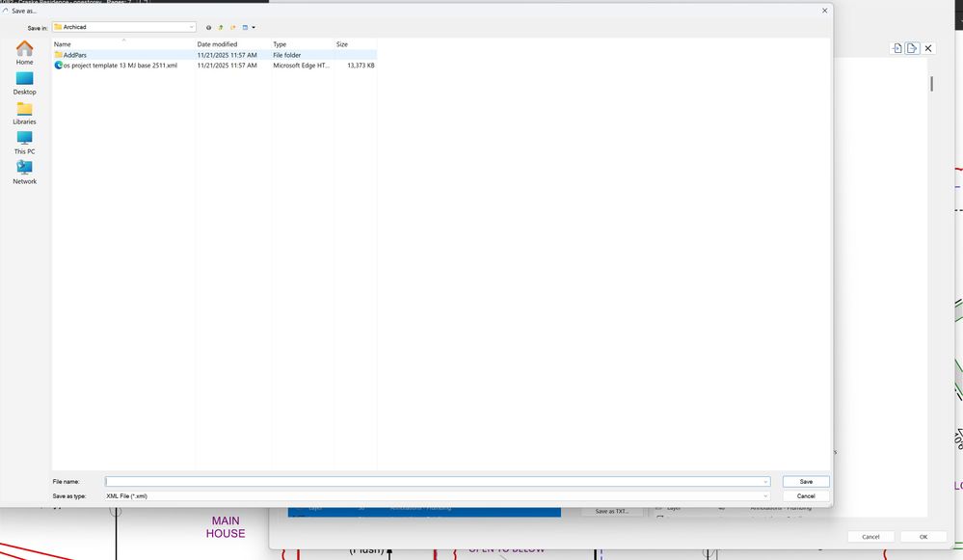Viewport: 963px width, 560px height.
Task: Click the AddPars date modified cell
Action: [227, 55]
